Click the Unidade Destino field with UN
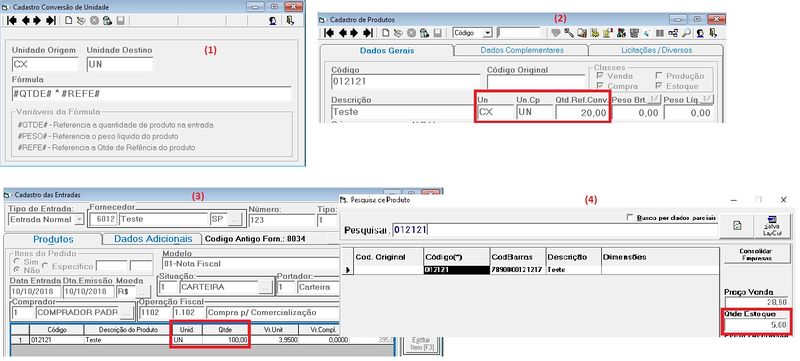The height and width of the screenshot is (361, 800). (x=120, y=64)
